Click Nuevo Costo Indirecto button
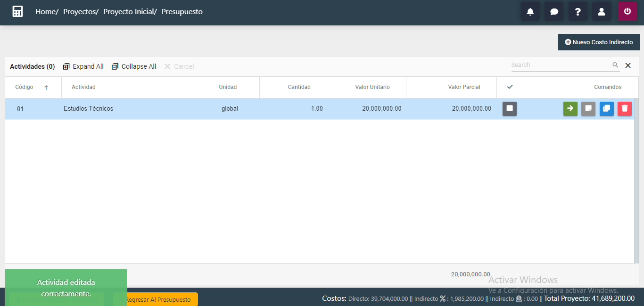Viewport: 644px width, 306px height. point(599,42)
